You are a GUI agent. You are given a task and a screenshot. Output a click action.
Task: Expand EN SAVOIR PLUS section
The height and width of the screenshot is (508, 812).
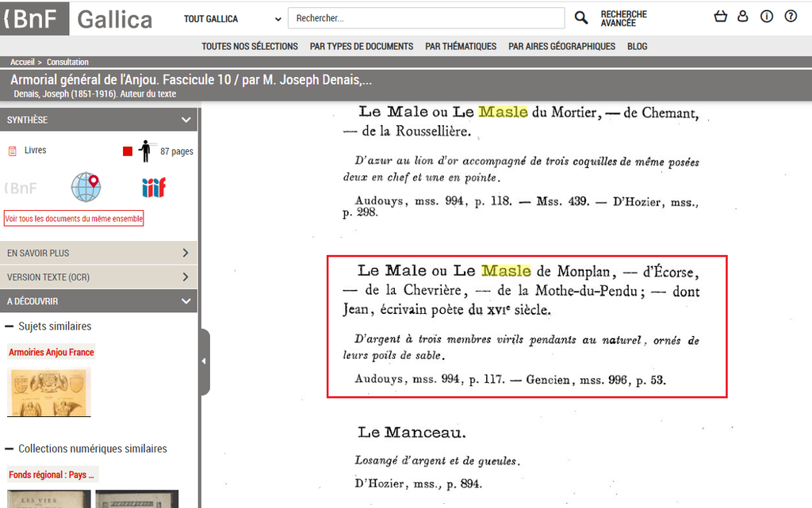click(98, 253)
